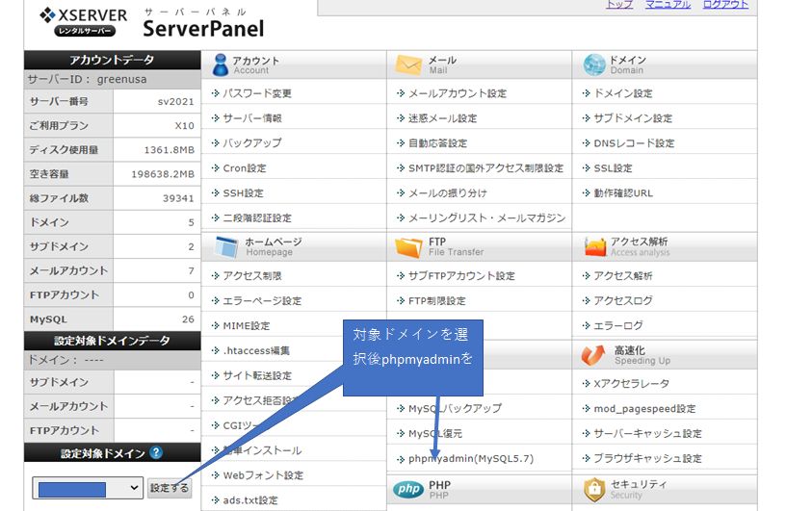The height and width of the screenshot is (511, 812).
Task: Open サーバーキャッシュ設定
Action: [647, 433]
